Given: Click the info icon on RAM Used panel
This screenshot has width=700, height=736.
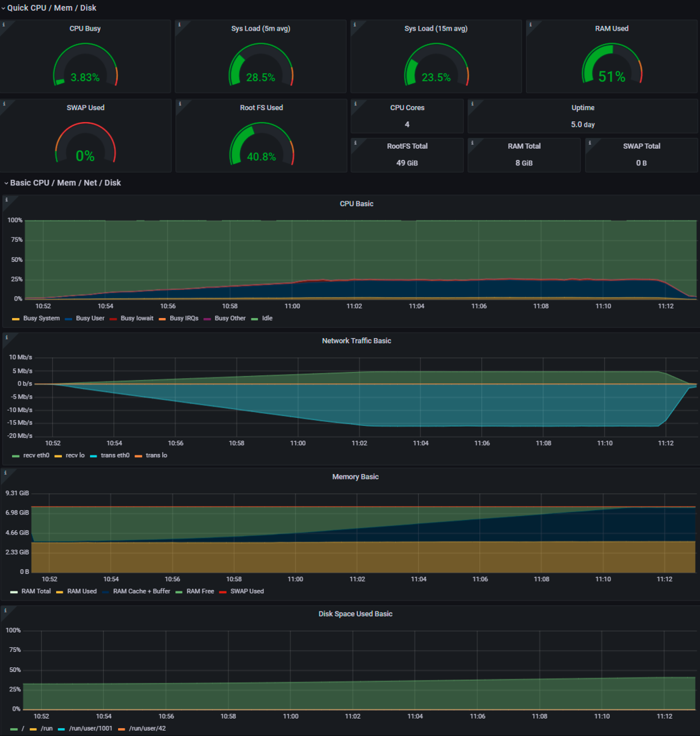Looking at the screenshot, I should click(531, 24).
